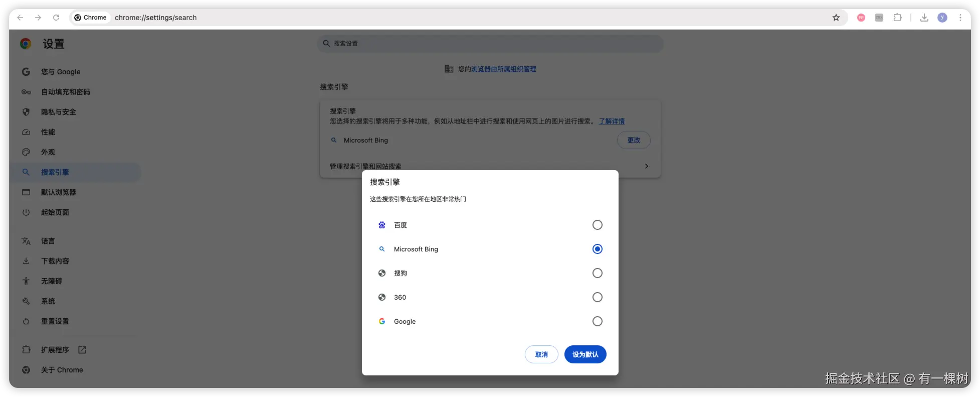This screenshot has height=397, width=980.
Task: Open 搜索引擎 settings section
Action: (75, 172)
